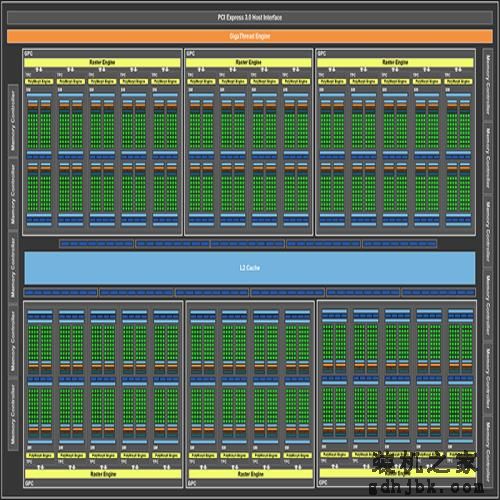Select the Raster Engine bar in top-right GPC

(x=395, y=62)
